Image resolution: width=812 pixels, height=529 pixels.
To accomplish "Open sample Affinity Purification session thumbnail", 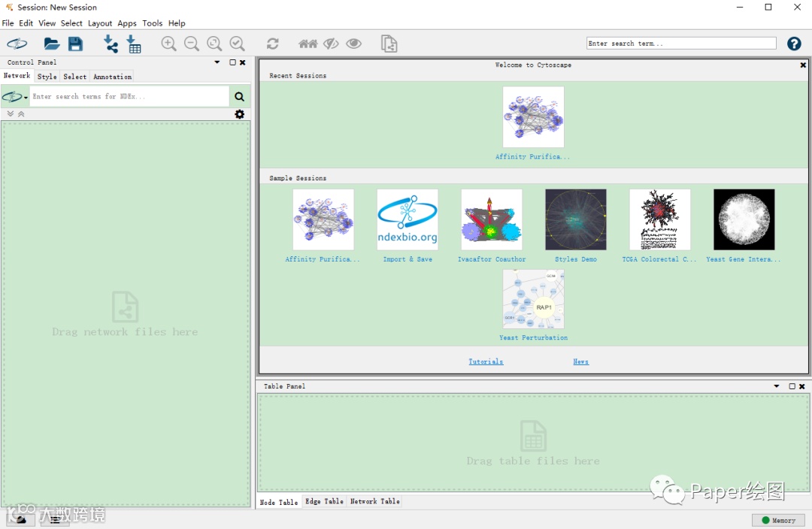I will pyautogui.click(x=323, y=219).
